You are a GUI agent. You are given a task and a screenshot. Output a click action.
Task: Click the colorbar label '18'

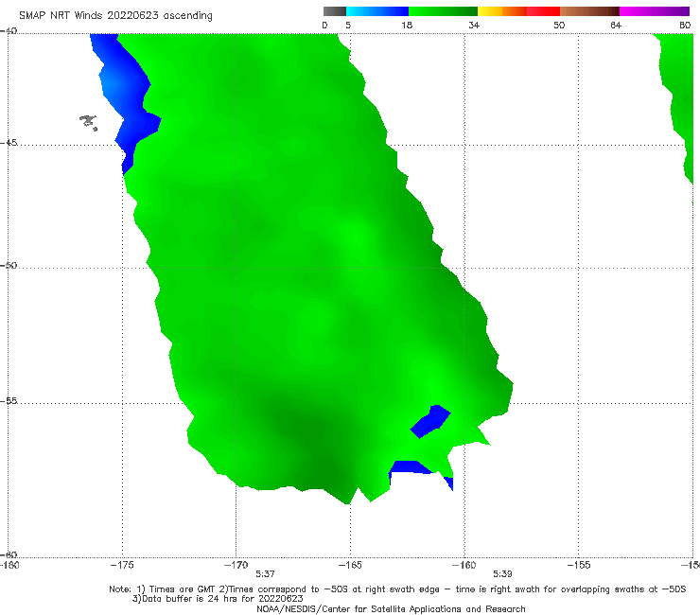pyautogui.click(x=407, y=26)
